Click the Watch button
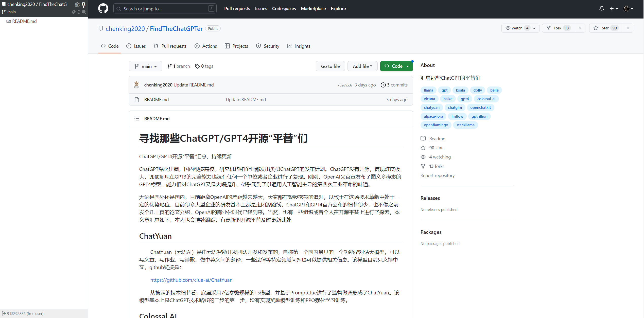 pyautogui.click(x=520, y=28)
